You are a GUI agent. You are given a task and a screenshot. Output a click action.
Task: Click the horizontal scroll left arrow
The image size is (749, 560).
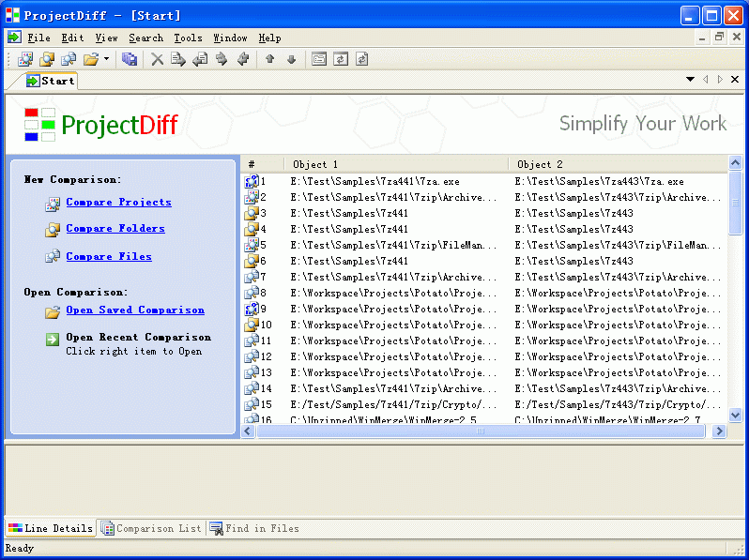248,431
